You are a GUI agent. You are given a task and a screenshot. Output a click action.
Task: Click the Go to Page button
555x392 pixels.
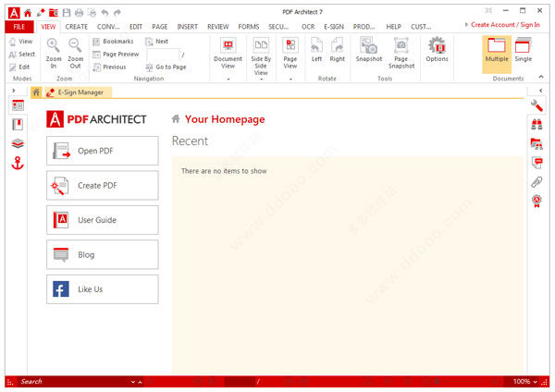[x=166, y=67]
